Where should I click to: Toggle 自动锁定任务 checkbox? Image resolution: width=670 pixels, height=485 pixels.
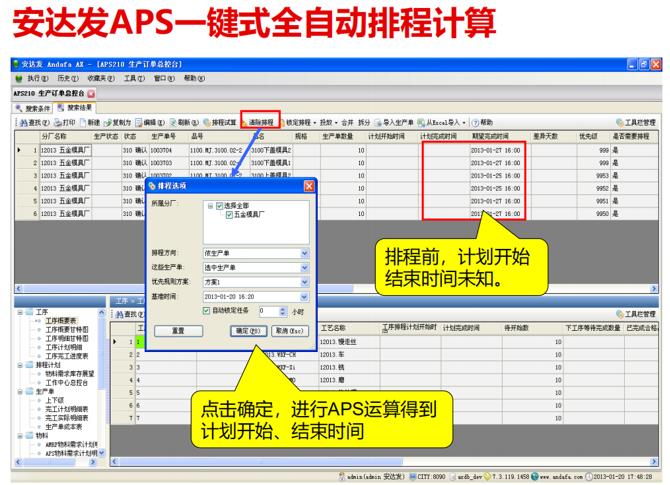coord(206,311)
